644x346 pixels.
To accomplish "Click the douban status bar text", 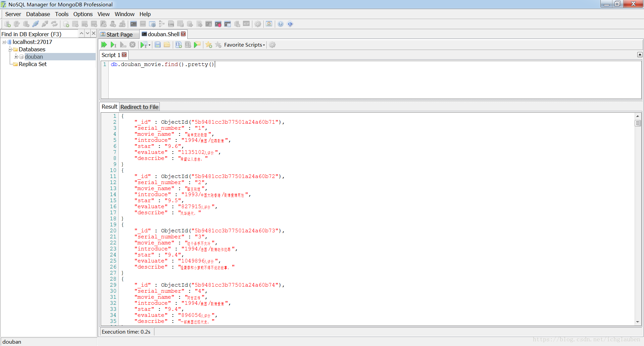I will (x=12, y=342).
